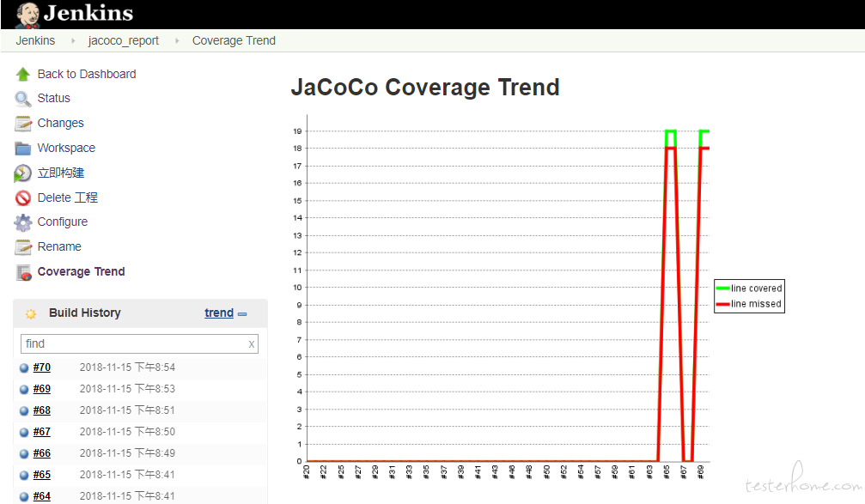Collapse the build trend with the minus icon
The image size is (865, 504).
242,313
